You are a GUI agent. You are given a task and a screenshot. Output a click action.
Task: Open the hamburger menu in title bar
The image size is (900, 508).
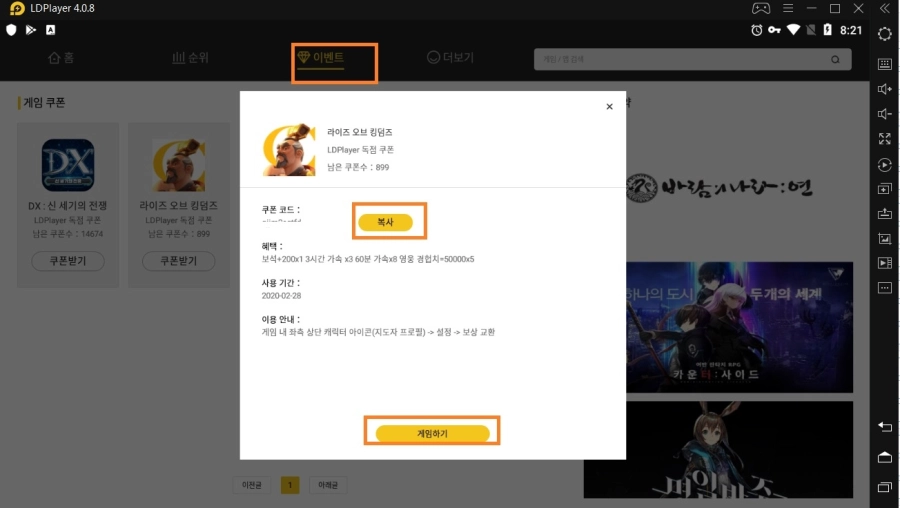[788, 8]
